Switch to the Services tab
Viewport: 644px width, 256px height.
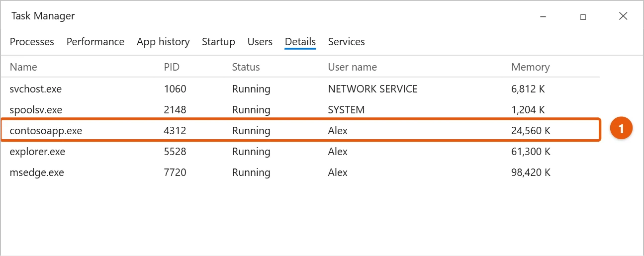347,42
